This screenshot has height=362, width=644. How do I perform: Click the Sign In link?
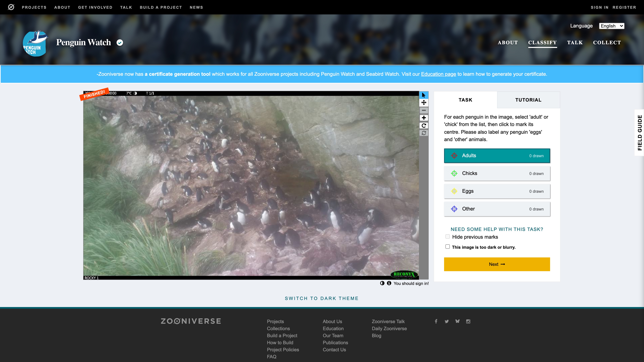pyautogui.click(x=600, y=7)
